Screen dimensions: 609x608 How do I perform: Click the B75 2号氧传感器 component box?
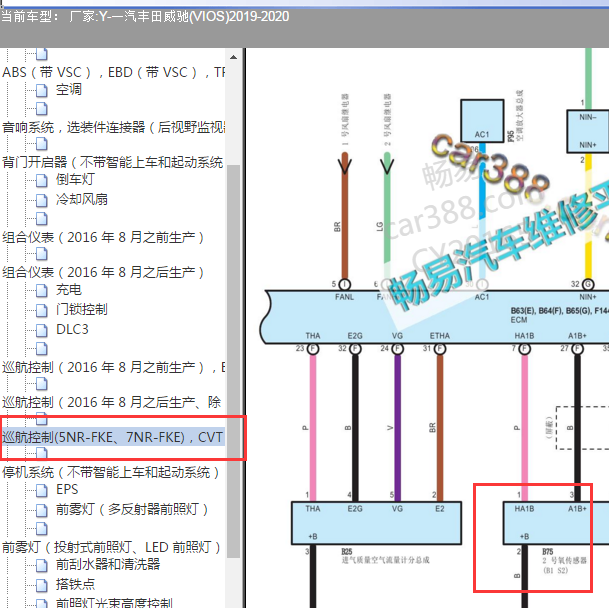556,523
